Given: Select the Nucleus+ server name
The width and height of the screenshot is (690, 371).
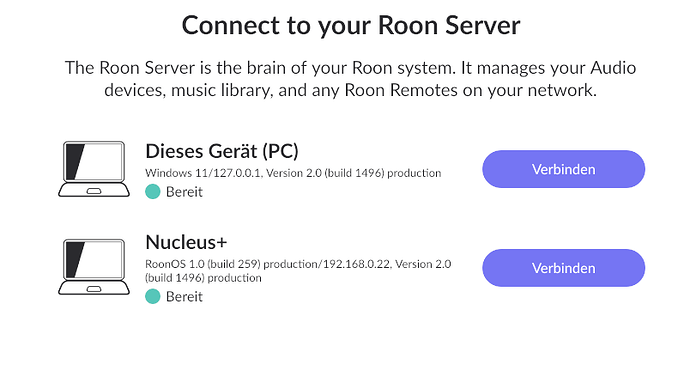Looking at the screenshot, I should pyautogui.click(x=186, y=242).
